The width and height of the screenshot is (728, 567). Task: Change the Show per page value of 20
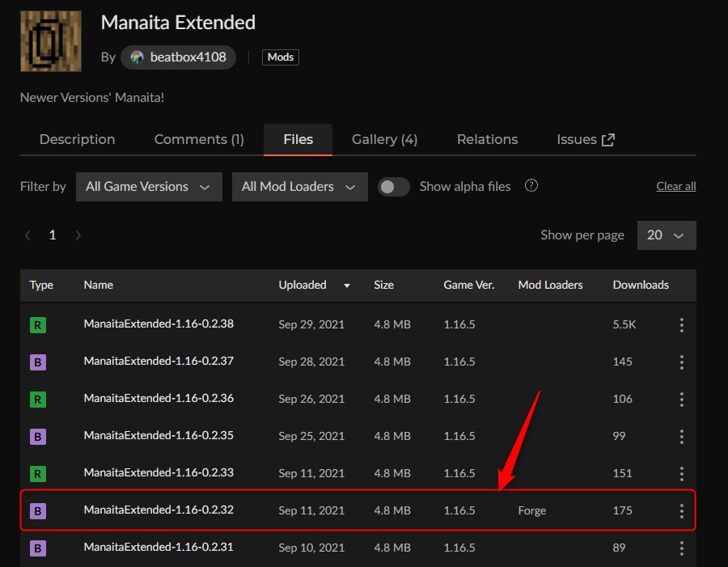click(666, 235)
